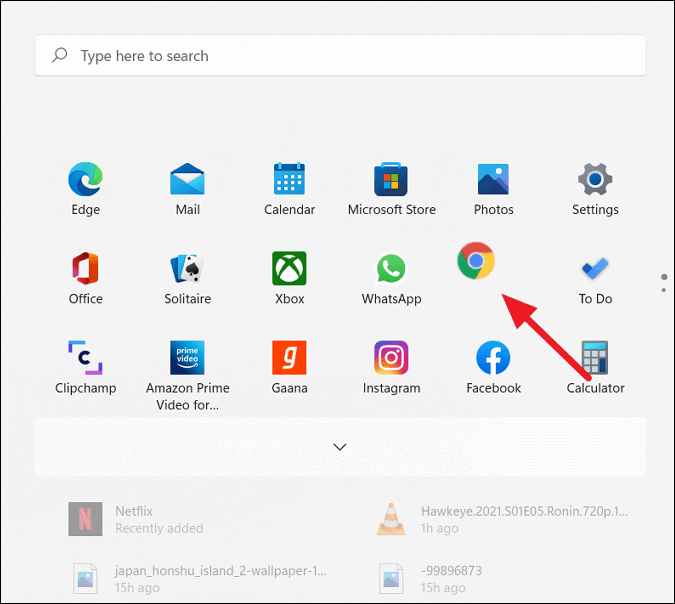This screenshot has height=604, width=675.
Task: Open the Settings gear app
Action: tap(595, 189)
